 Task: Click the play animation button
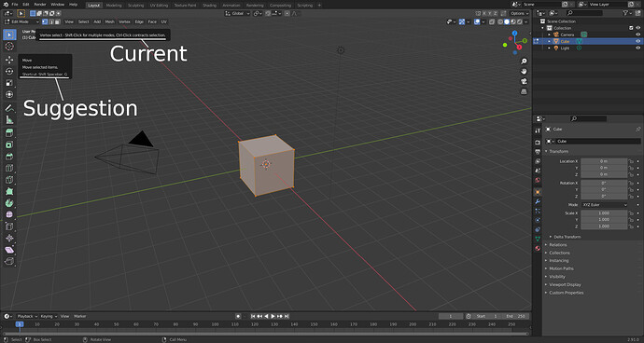point(273,316)
